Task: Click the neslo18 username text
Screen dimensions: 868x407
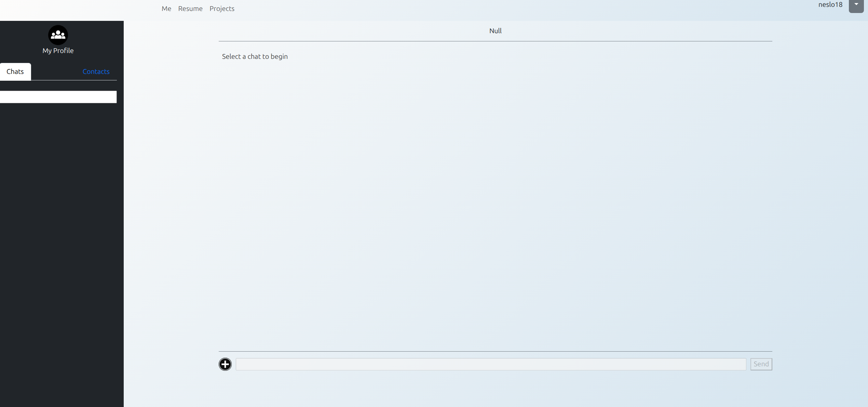Action: [x=830, y=5]
